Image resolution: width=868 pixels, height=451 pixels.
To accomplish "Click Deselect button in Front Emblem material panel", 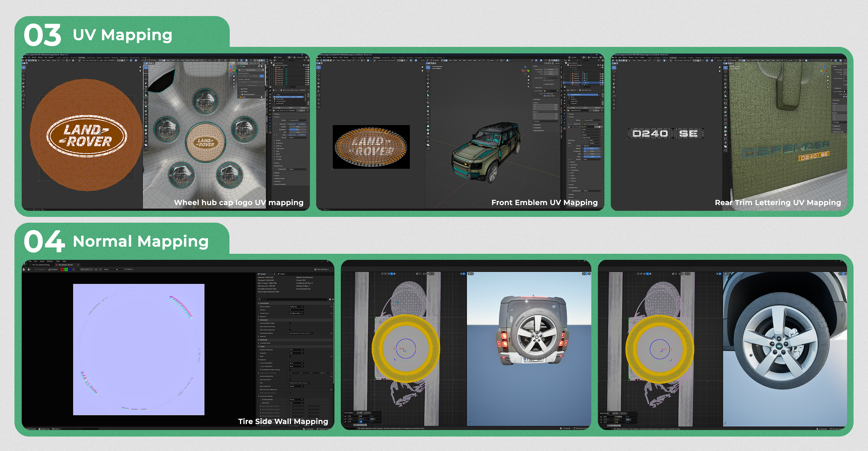I will tap(597, 108).
